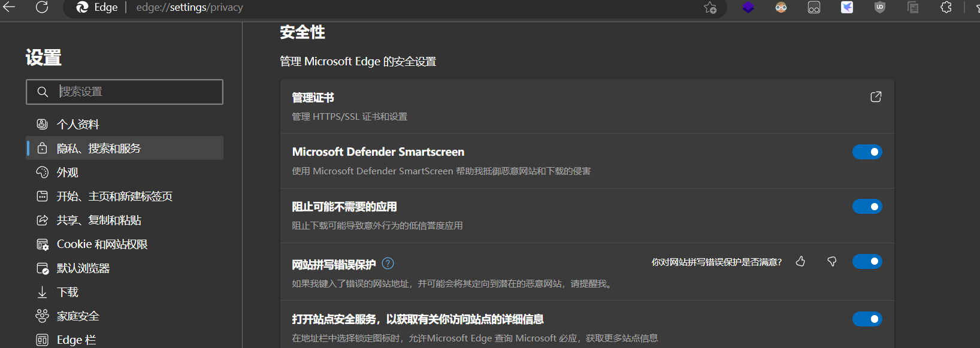Select 隐私、搜索和服务 in sidebar

[125, 148]
